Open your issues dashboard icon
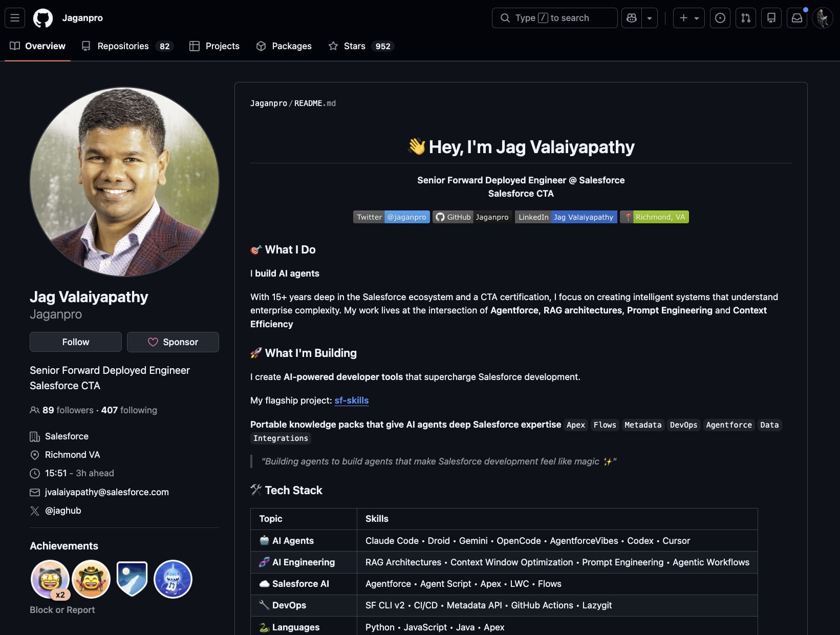840x635 pixels. pos(720,17)
